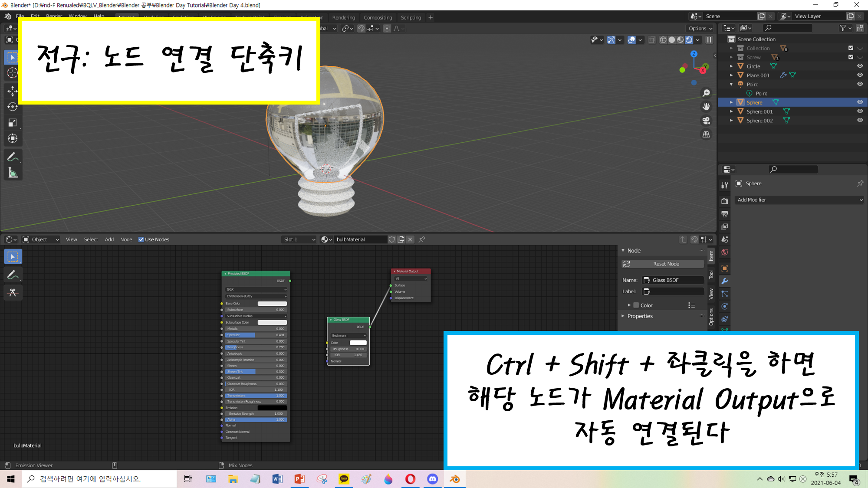Viewport: 868px width, 488px height.
Task: Click Glass BSDF Color swatch
Action: (358, 343)
